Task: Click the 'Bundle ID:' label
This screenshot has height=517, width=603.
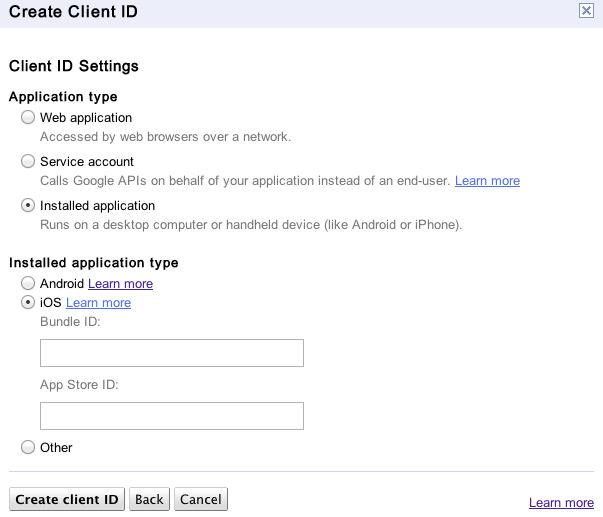Action: coord(70,322)
